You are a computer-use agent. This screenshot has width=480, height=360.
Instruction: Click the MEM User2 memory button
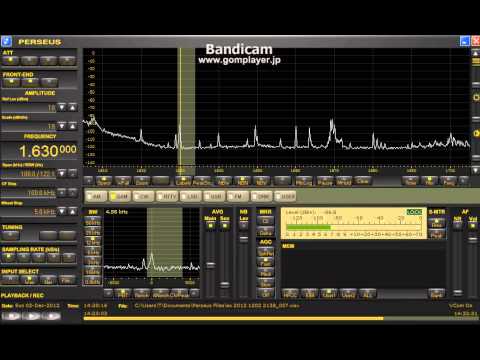(348, 294)
